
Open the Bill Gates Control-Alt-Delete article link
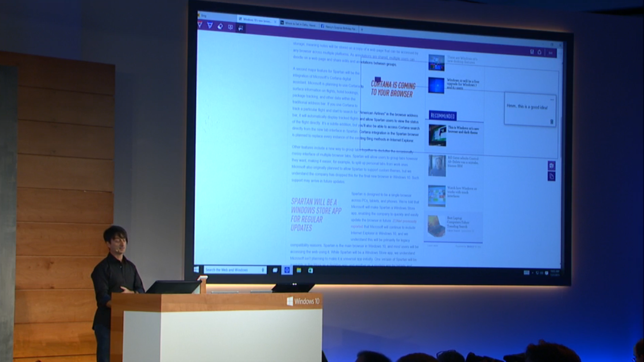[x=463, y=162]
